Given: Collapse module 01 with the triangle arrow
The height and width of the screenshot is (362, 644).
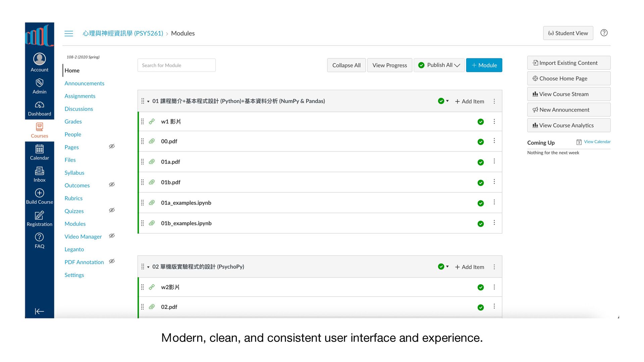Looking at the screenshot, I should (148, 101).
